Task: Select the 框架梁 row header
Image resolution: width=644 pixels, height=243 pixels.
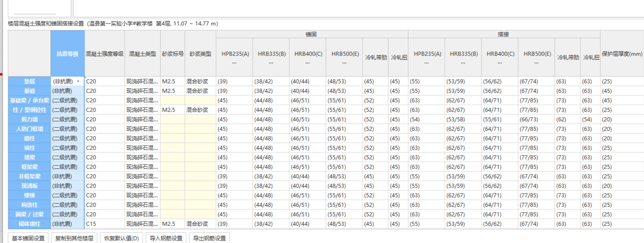Action: (x=29, y=167)
